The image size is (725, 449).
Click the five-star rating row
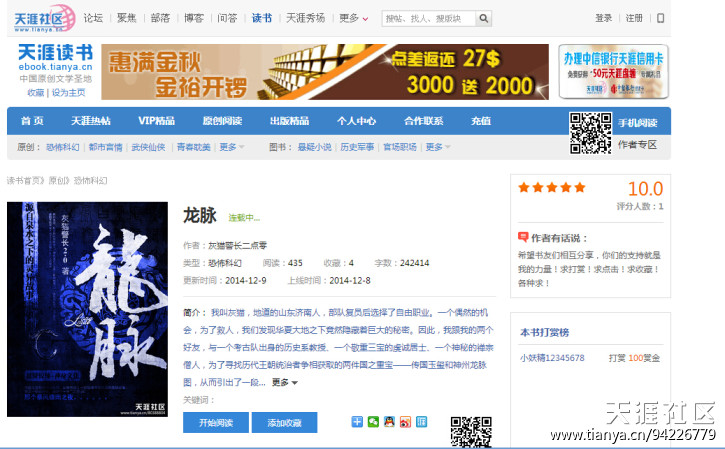pyautogui.click(x=552, y=187)
